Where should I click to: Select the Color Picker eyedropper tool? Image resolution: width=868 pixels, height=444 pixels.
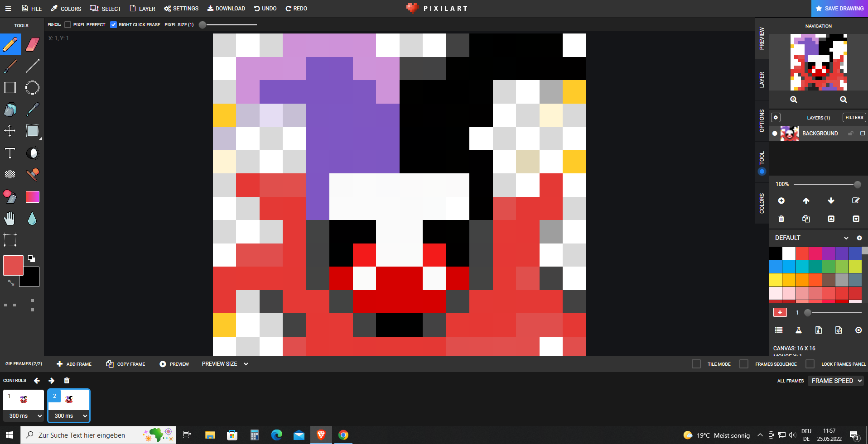[x=33, y=110]
